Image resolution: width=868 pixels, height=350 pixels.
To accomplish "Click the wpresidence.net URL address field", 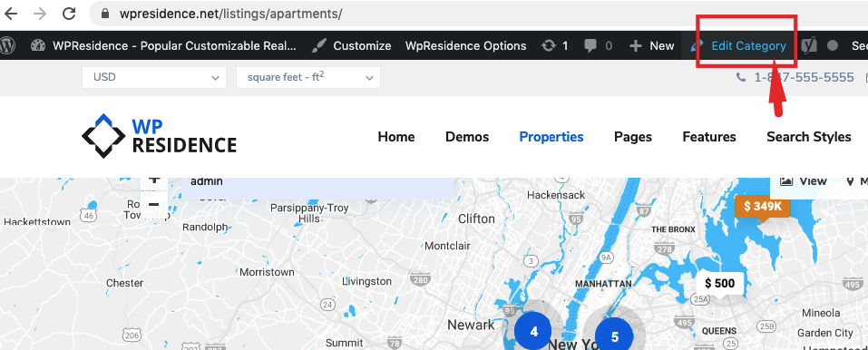I will point(478,14).
